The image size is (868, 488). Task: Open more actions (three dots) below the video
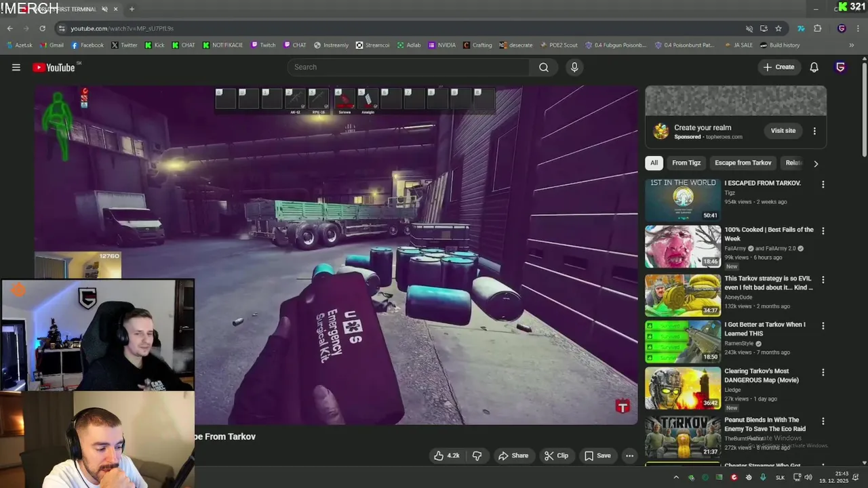click(x=629, y=455)
